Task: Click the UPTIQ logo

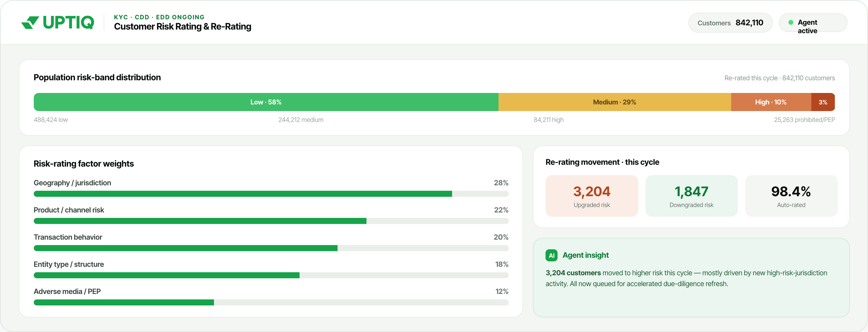Action: coord(58,23)
